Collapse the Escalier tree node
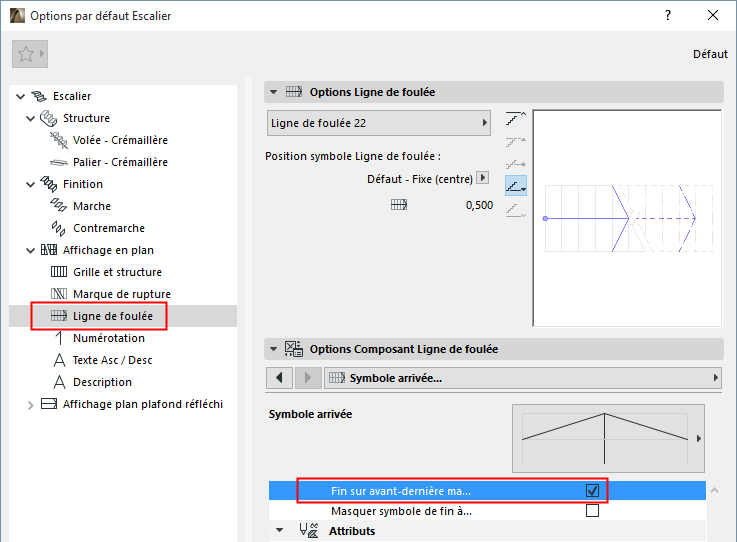737x542 pixels. click(20, 96)
